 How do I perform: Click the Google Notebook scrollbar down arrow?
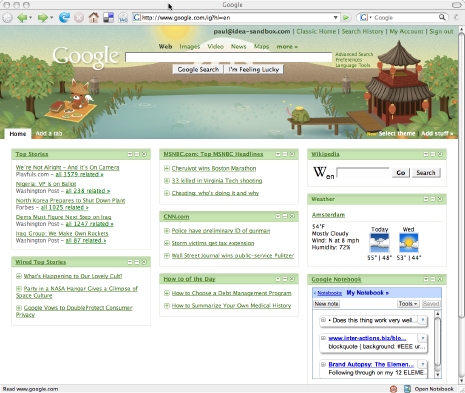(x=438, y=374)
